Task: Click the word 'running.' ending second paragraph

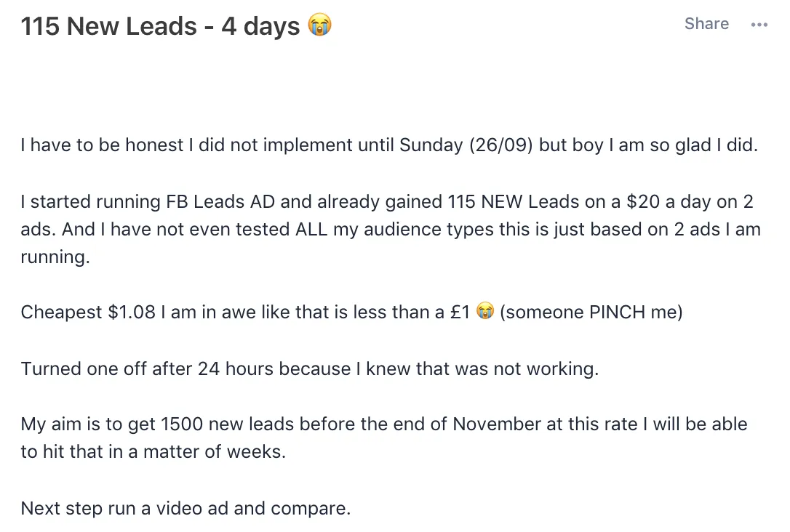Action: click(x=55, y=257)
